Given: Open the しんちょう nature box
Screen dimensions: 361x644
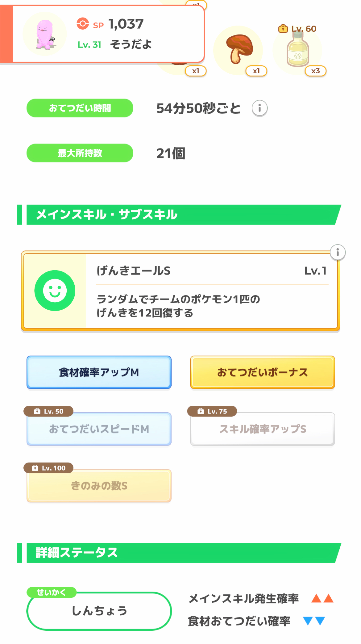Looking at the screenshot, I should pyautogui.click(x=99, y=611).
